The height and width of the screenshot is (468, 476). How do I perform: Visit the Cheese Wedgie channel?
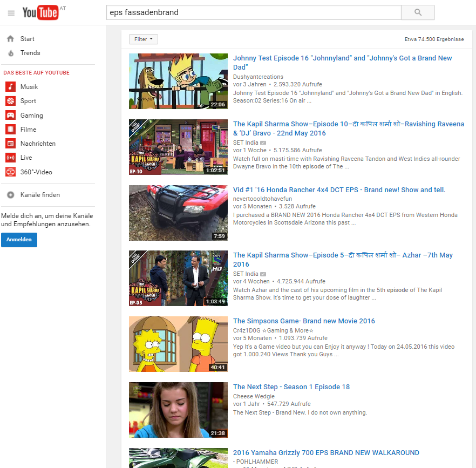pos(254,396)
